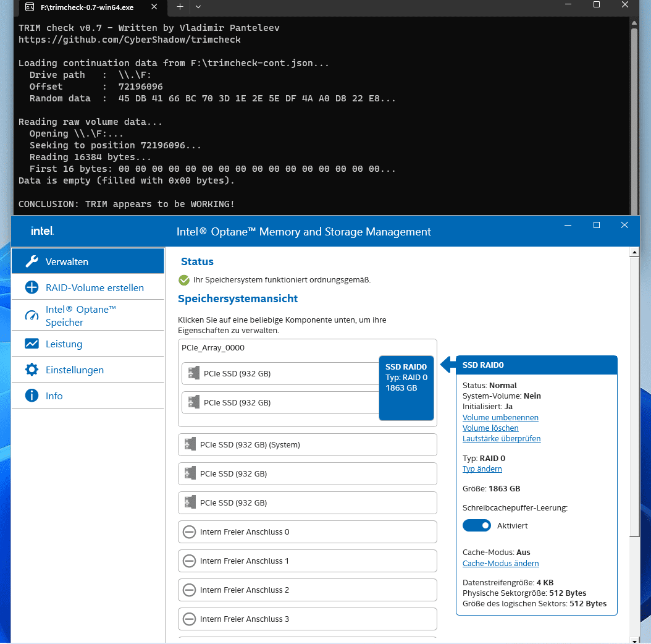Click the wrench icon next to Verwalten
This screenshot has height=644, width=651.
[x=32, y=261]
